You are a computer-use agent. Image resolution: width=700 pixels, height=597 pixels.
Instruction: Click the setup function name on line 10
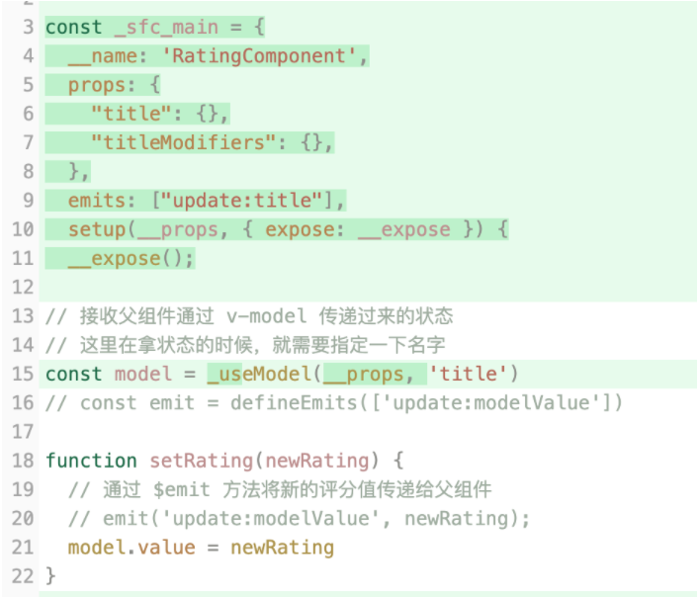pyautogui.click(x=97, y=229)
